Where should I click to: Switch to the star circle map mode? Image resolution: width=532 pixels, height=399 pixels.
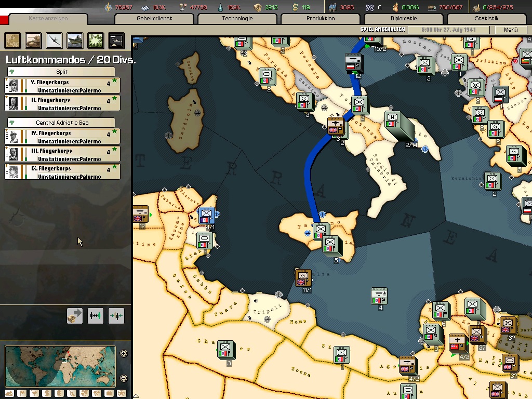pyautogui.click(x=122, y=394)
